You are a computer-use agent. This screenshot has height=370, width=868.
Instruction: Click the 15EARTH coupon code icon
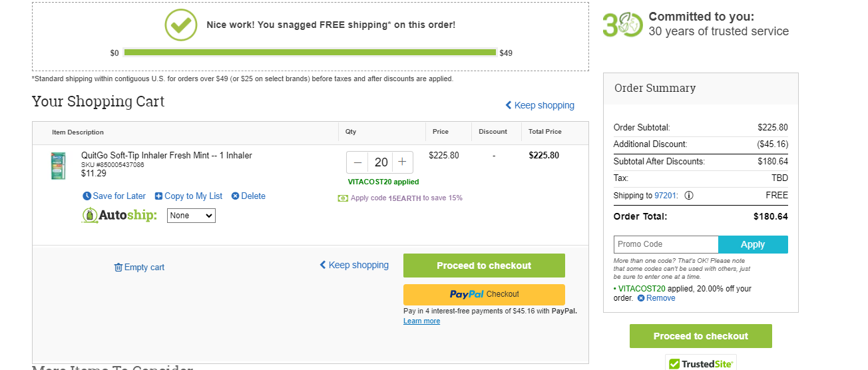(343, 198)
